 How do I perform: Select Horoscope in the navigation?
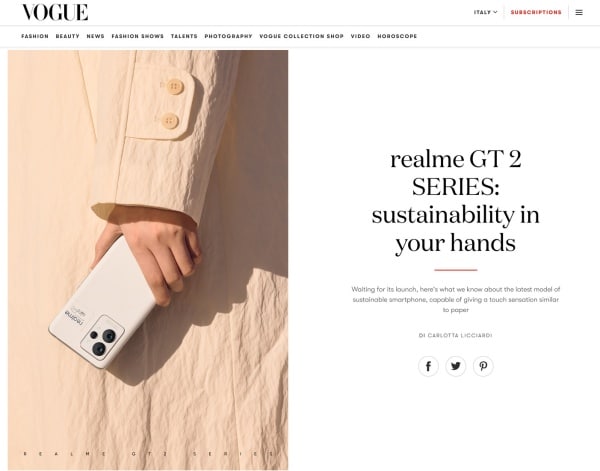[397, 36]
